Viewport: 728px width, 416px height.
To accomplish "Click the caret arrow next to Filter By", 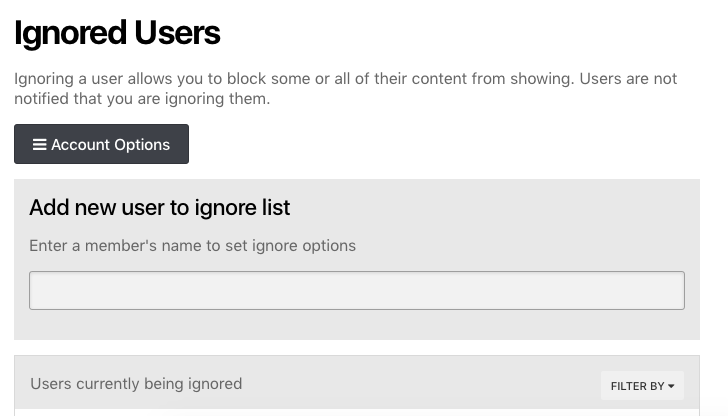I will pos(671,386).
